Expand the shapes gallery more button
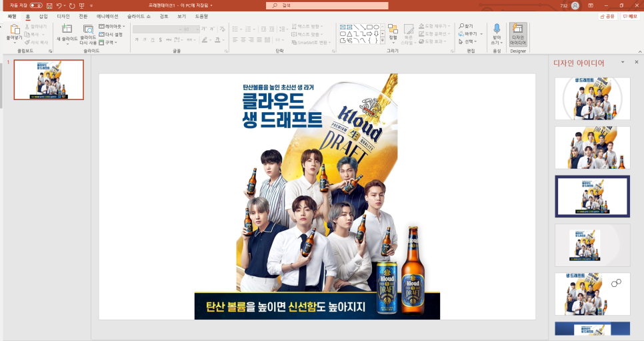Viewport: 644px width, 341px height. 383,41
